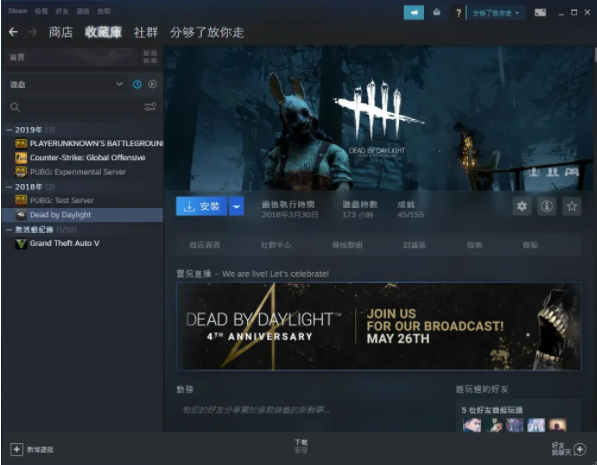Open the 分够了放你走 profile tab

pyautogui.click(x=207, y=32)
